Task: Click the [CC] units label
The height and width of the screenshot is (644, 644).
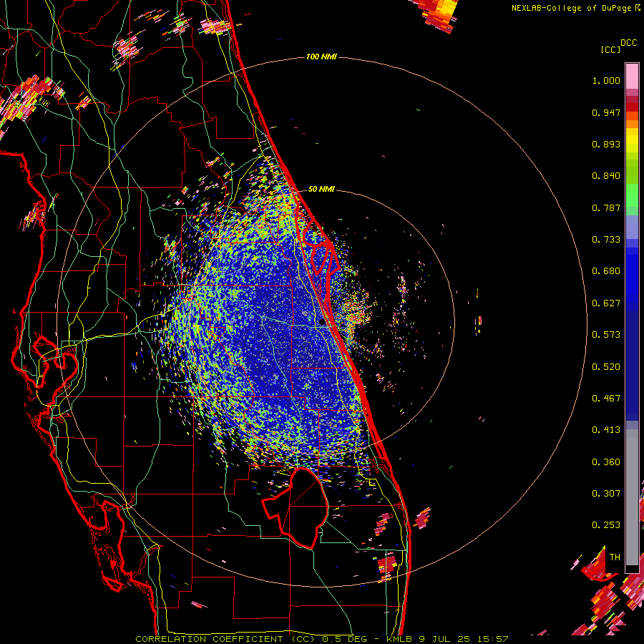Action: [610, 49]
